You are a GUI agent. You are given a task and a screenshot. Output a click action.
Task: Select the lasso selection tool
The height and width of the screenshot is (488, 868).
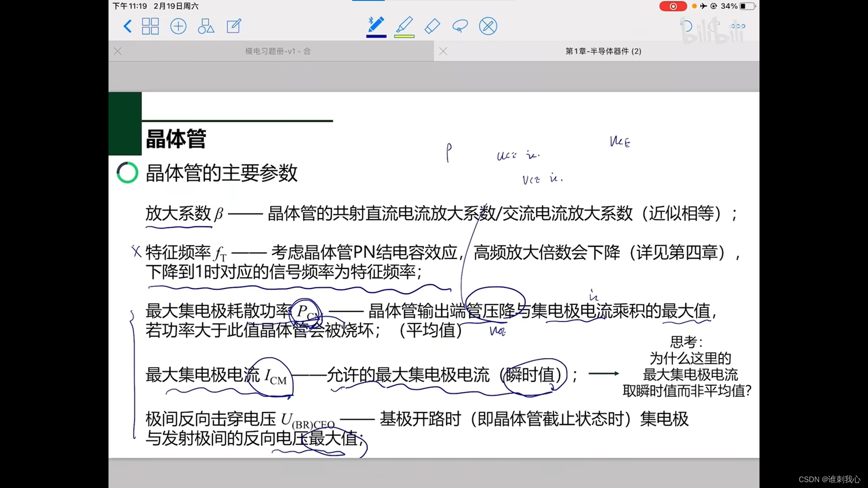click(460, 26)
